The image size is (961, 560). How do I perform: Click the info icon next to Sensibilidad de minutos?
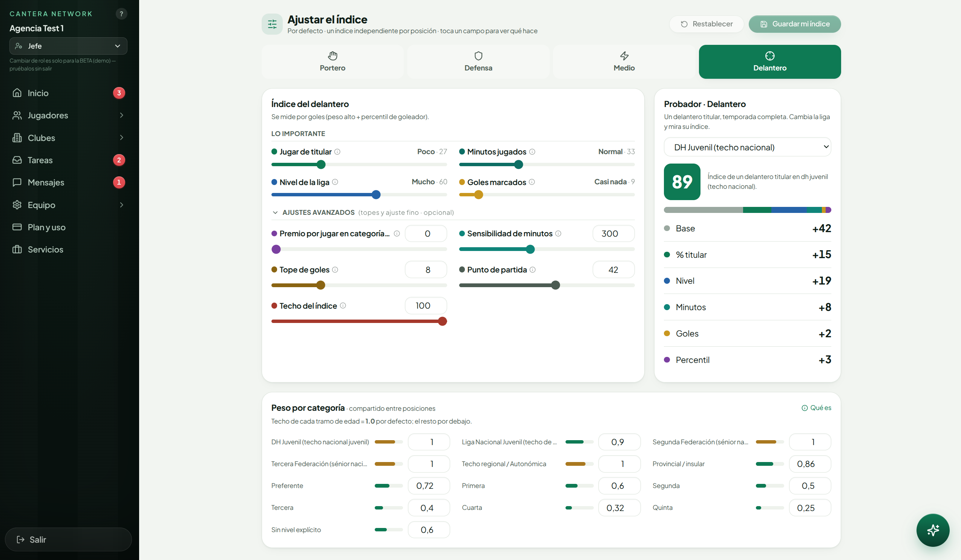tap(558, 233)
